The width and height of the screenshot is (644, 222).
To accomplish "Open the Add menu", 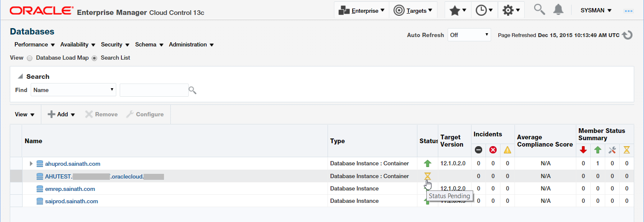I will (61, 114).
